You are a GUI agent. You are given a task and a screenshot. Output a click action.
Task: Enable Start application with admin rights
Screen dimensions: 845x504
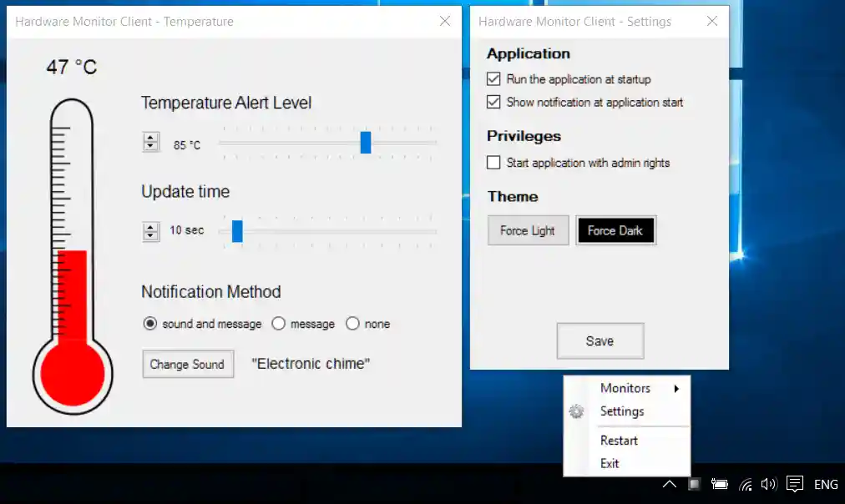[493, 163]
